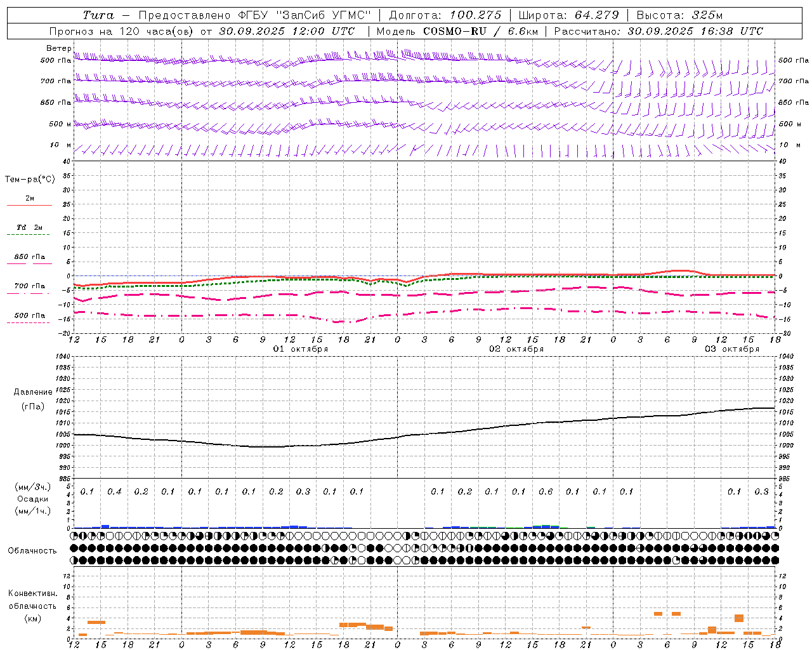The width and height of the screenshot is (812, 650).
Task: Click the (мм/3ч.) precipitation unit label
Action: 33,487
